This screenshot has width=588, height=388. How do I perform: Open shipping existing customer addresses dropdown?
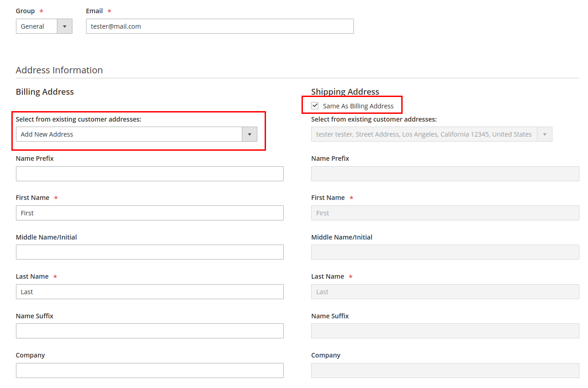pyautogui.click(x=428, y=134)
